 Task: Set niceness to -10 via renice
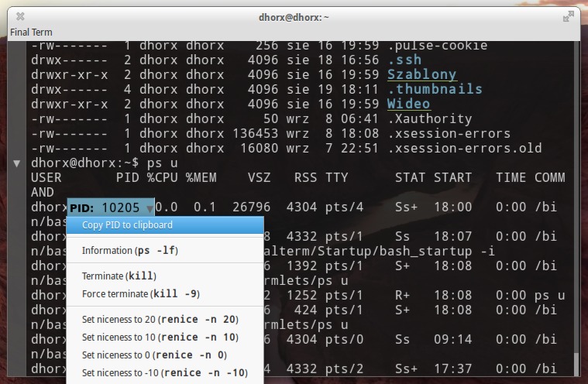(x=165, y=372)
